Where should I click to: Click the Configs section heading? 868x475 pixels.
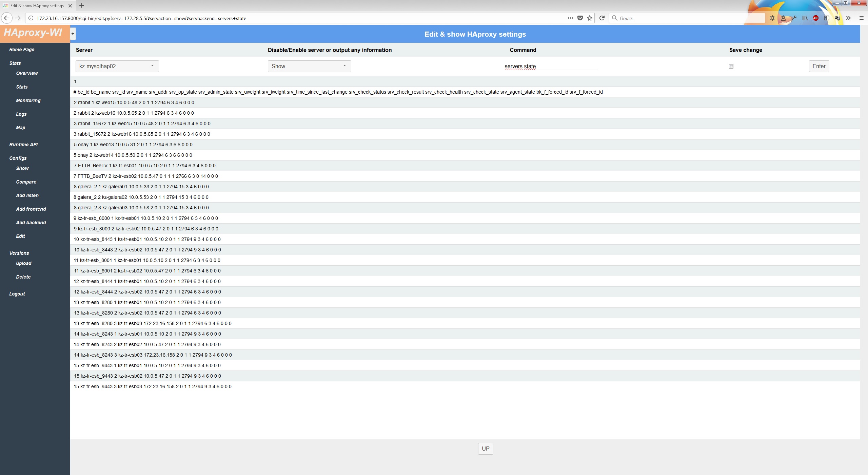(18, 158)
